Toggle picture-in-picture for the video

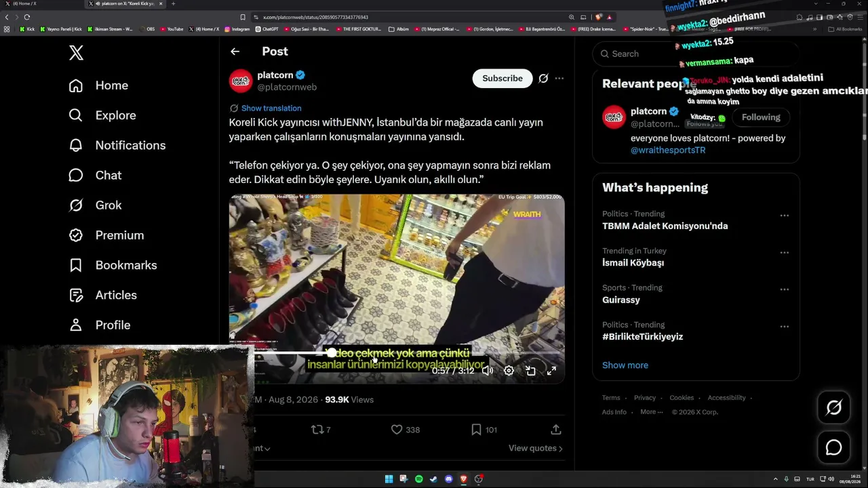530,371
